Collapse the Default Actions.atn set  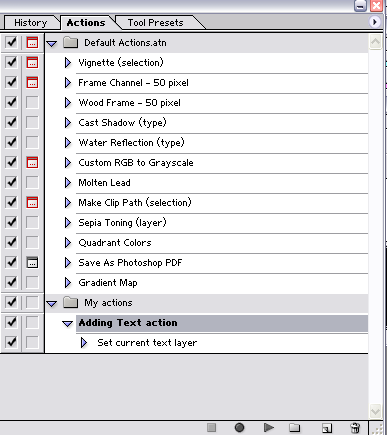(52, 43)
